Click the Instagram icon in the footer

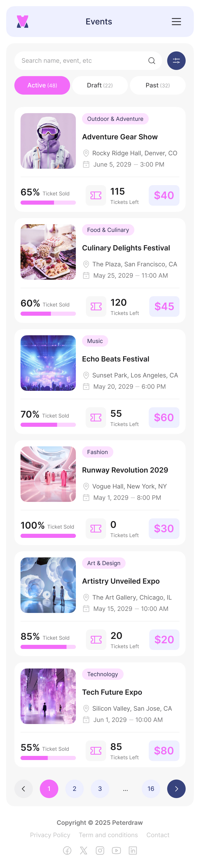[100, 850]
